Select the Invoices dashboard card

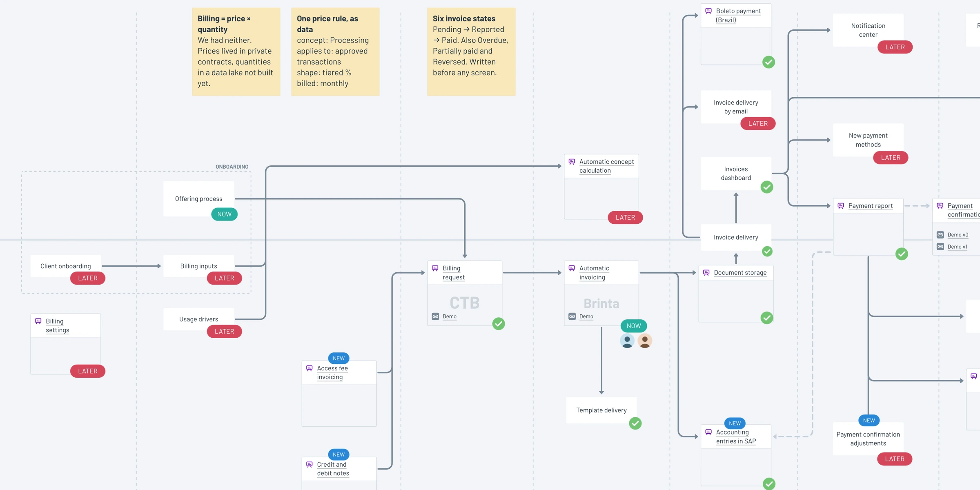tap(736, 174)
